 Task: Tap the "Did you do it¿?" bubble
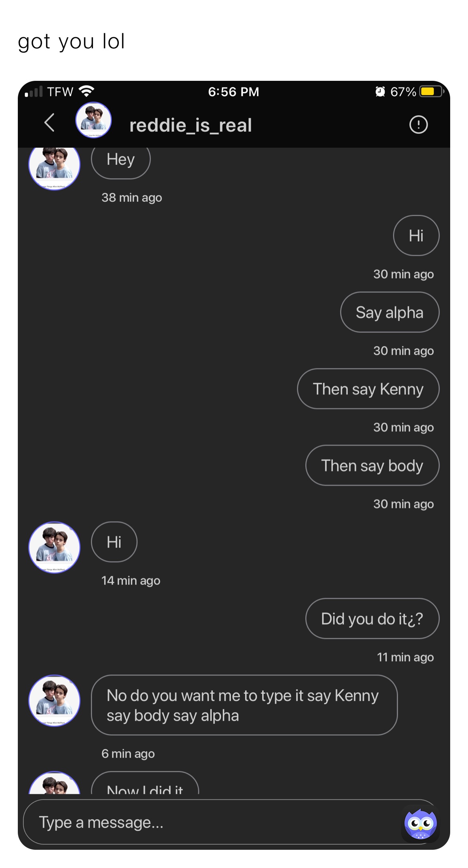tap(372, 619)
